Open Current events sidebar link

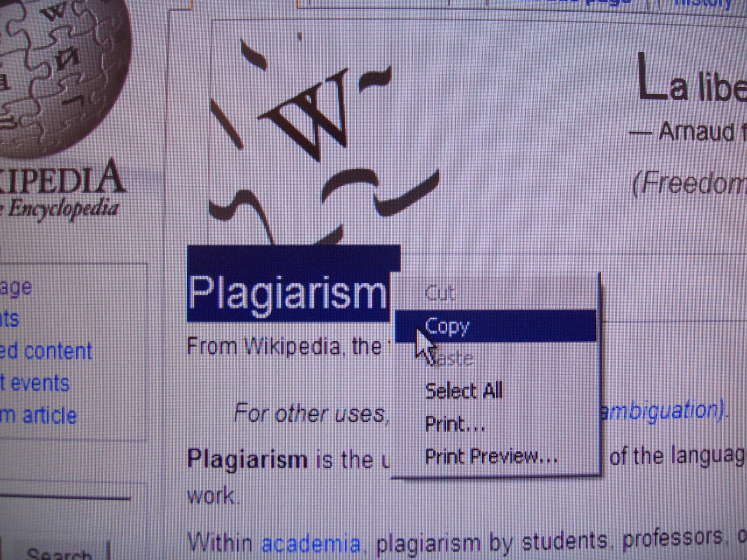(35, 384)
